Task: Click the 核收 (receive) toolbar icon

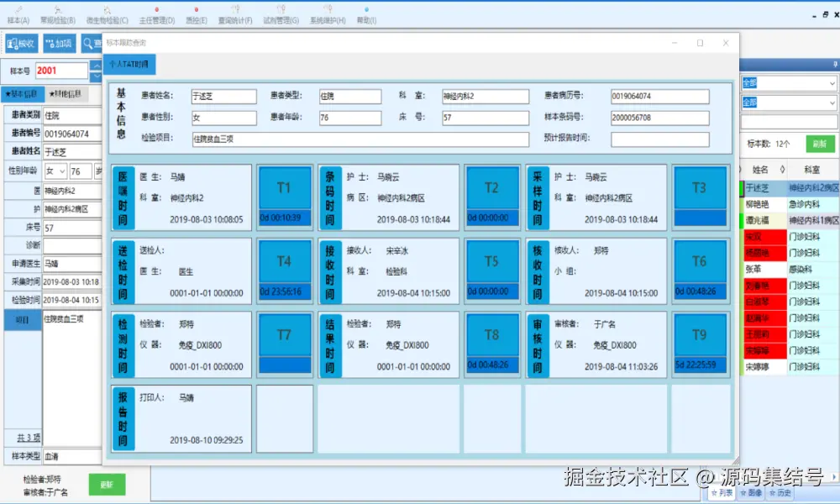Action: click(x=23, y=43)
